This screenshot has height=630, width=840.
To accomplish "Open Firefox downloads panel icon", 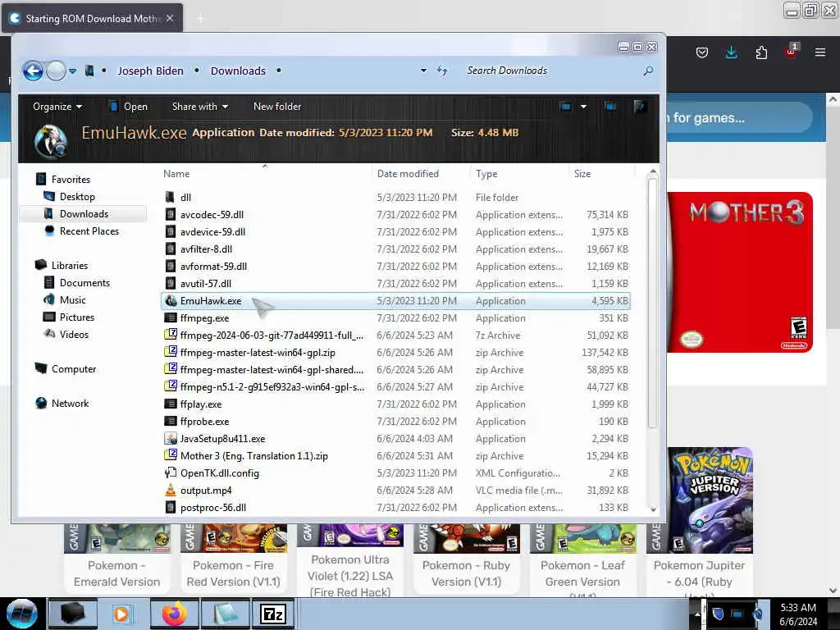I will point(731,52).
